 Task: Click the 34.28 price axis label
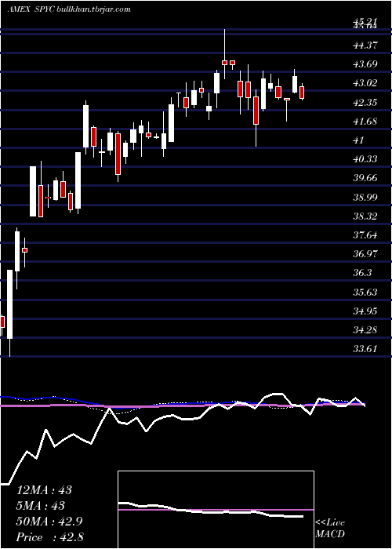click(x=365, y=330)
